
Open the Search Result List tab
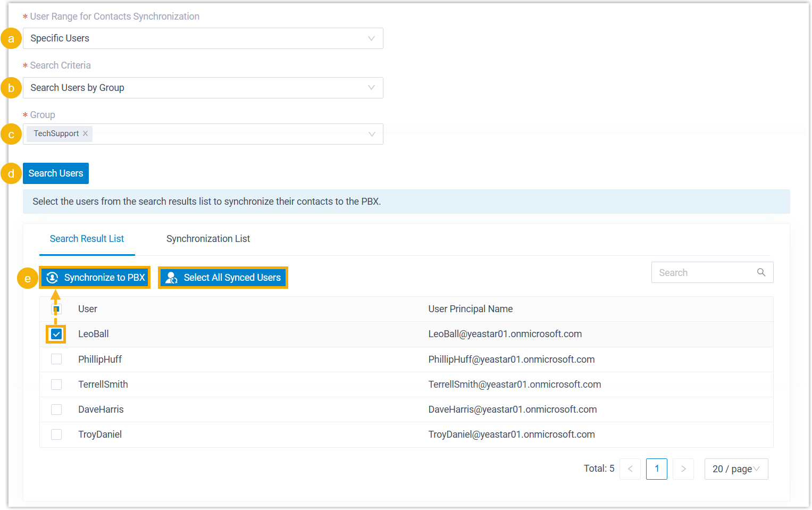[87, 239]
